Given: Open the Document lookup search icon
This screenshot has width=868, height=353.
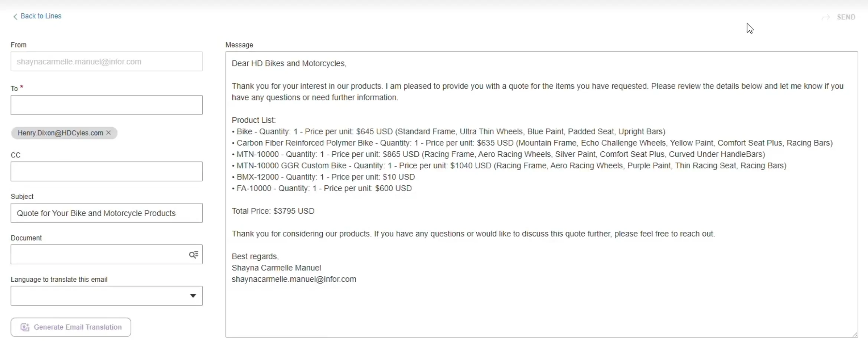Looking at the screenshot, I should (193, 255).
